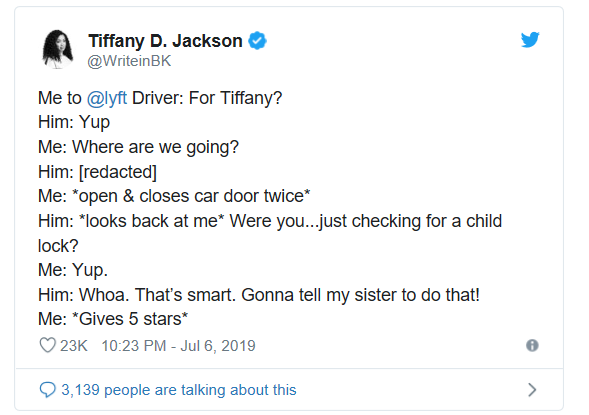The image size is (589, 415).
Task: Click the 'Him: Yup' tweet line
Action: pyautogui.click(x=74, y=122)
